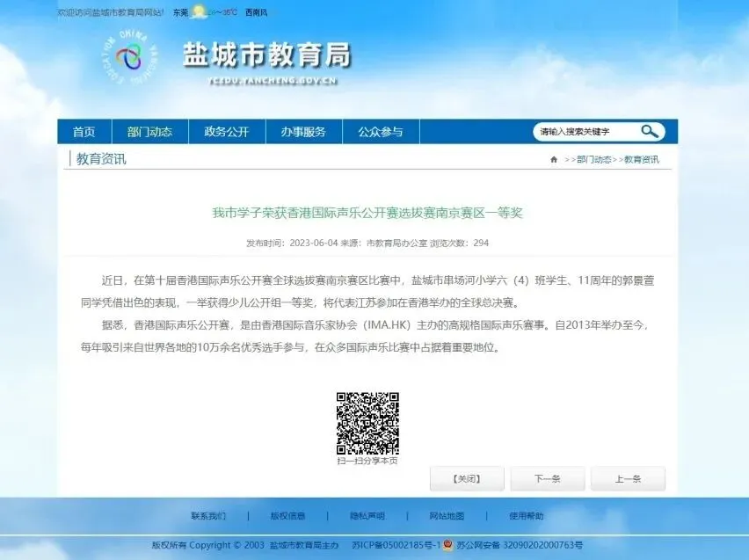Click the article title about 香港国际声乐公开赛
This screenshot has height=560, width=749.
(367, 213)
